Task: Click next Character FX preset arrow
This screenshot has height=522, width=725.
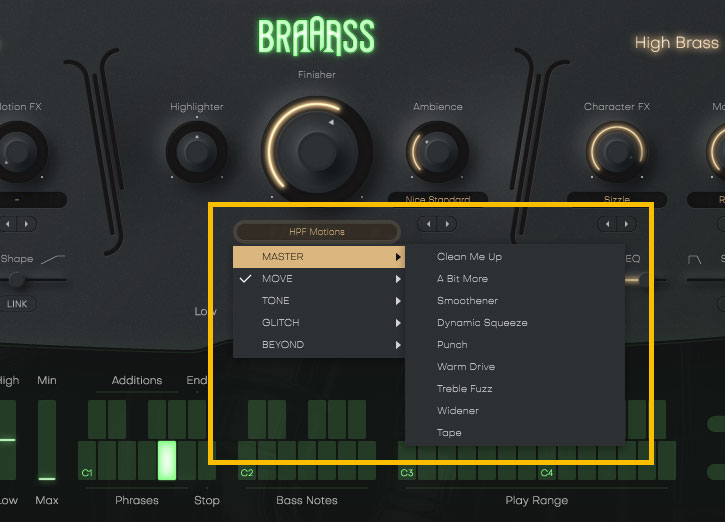Action: 627,224
